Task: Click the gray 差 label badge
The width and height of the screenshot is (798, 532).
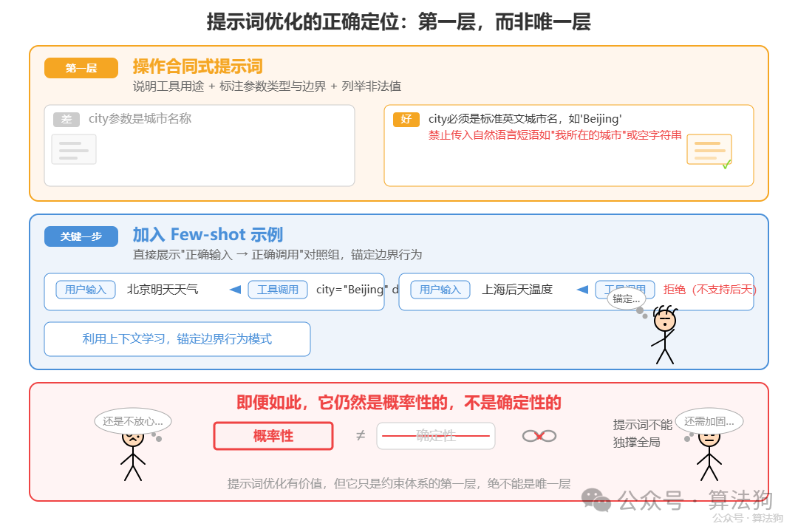Action: click(x=66, y=119)
